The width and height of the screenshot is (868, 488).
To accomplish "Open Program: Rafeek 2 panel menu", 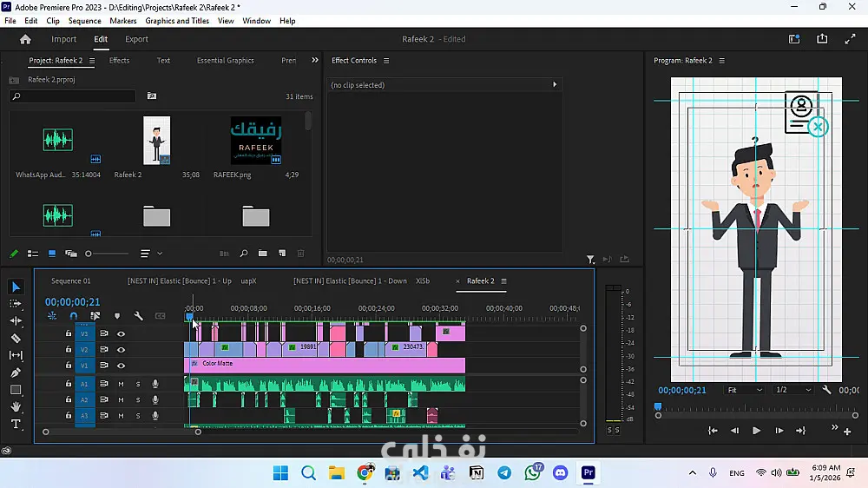I will coord(722,61).
